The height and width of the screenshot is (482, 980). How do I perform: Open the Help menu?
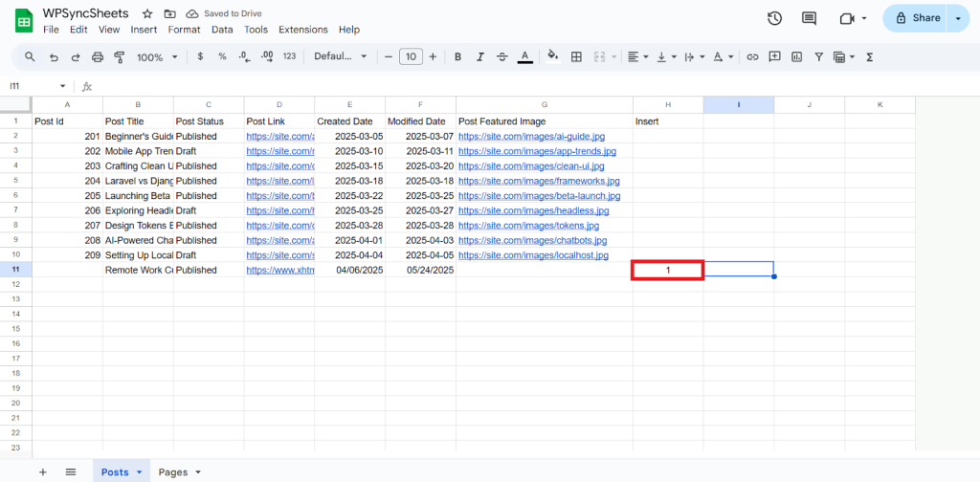click(349, 30)
